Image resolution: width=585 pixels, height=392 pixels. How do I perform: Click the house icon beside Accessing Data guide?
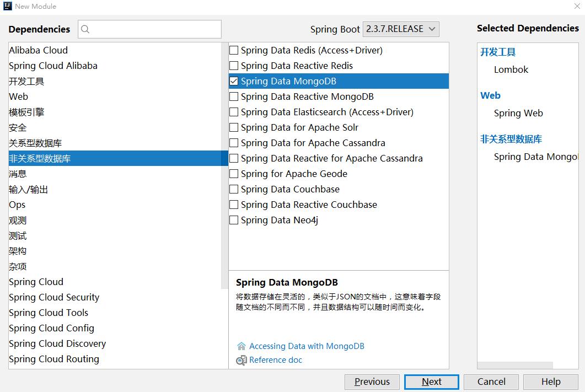coord(241,346)
